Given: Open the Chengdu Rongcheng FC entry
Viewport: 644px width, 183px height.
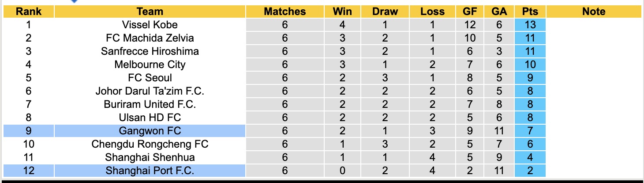Looking at the screenshot, I should [150, 144].
